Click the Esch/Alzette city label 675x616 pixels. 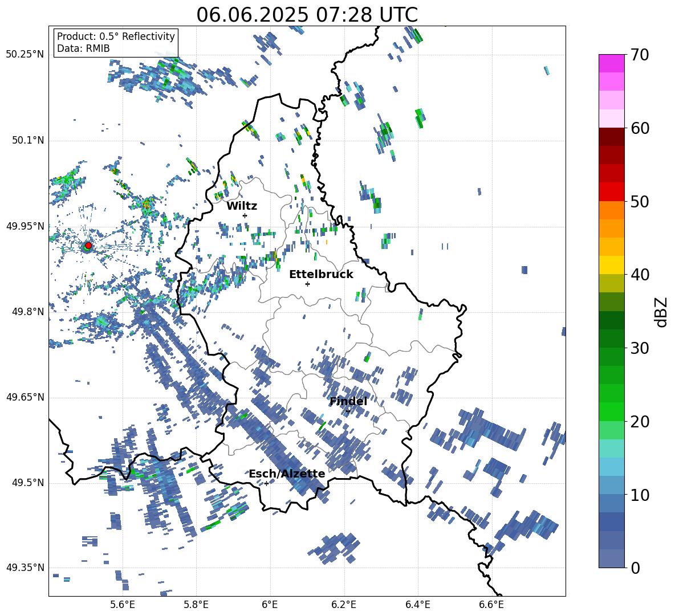pos(287,474)
